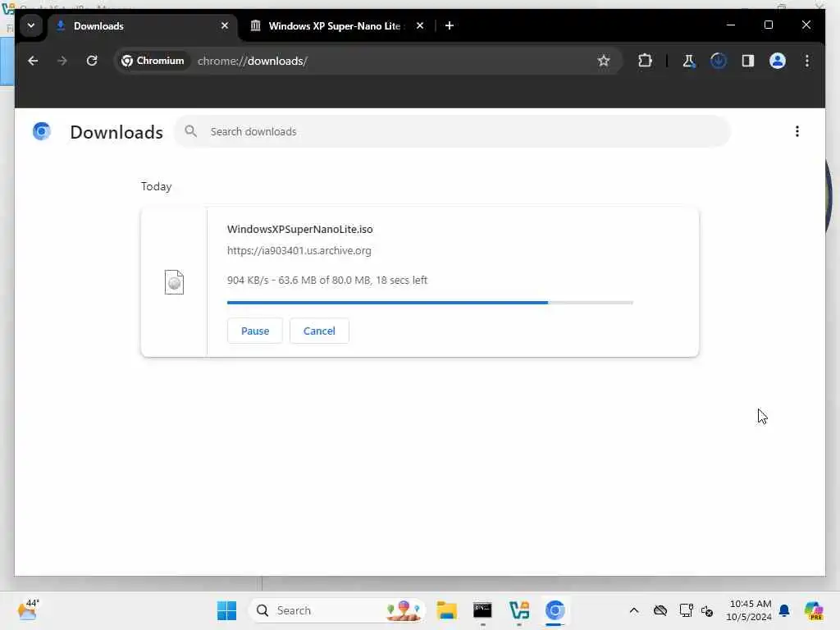Open File Explorer from the taskbar
Screen dimensions: 840x630
[447, 610]
